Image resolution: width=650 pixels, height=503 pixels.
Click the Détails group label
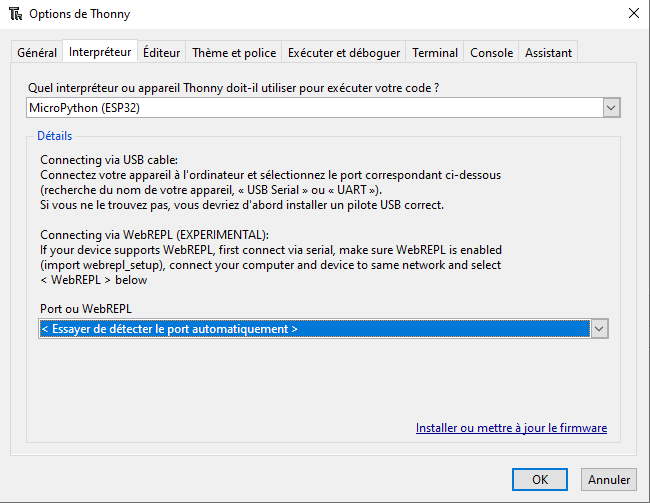[54, 136]
